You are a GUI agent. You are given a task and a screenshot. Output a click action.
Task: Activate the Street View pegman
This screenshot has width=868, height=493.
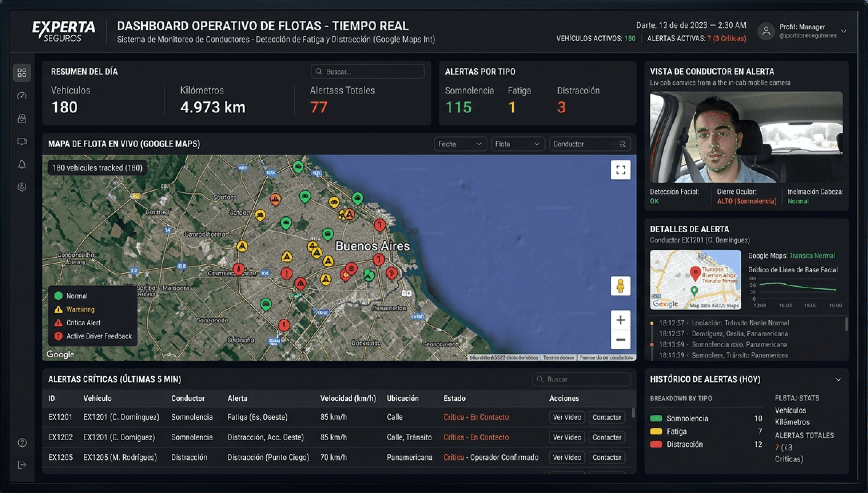tap(621, 286)
